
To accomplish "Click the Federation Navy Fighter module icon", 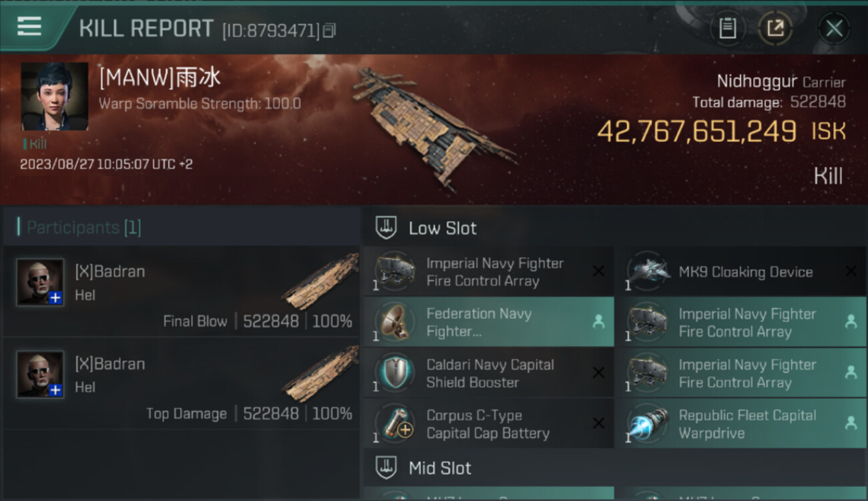I will pos(395,323).
